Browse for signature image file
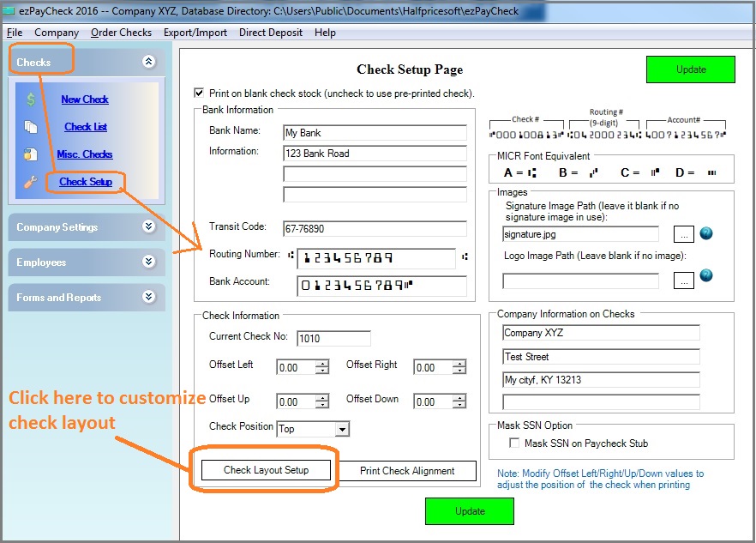 click(x=683, y=233)
